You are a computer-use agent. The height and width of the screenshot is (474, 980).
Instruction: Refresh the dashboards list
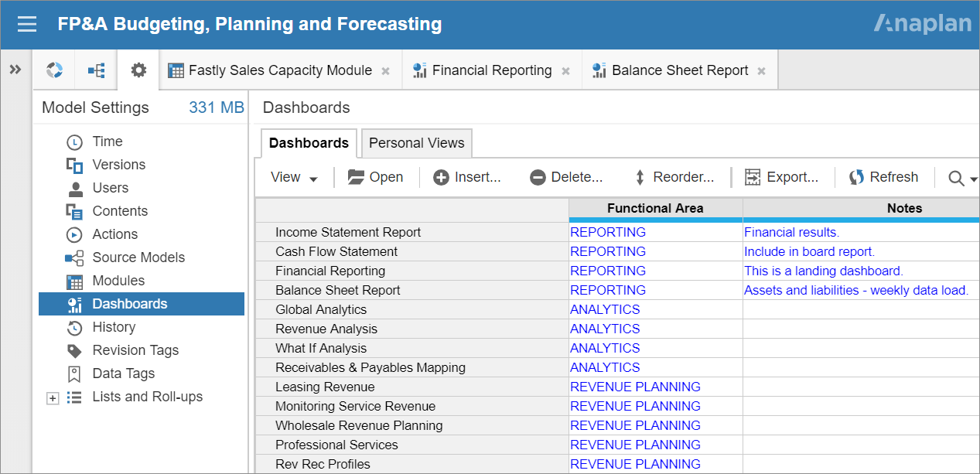pos(883,177)
